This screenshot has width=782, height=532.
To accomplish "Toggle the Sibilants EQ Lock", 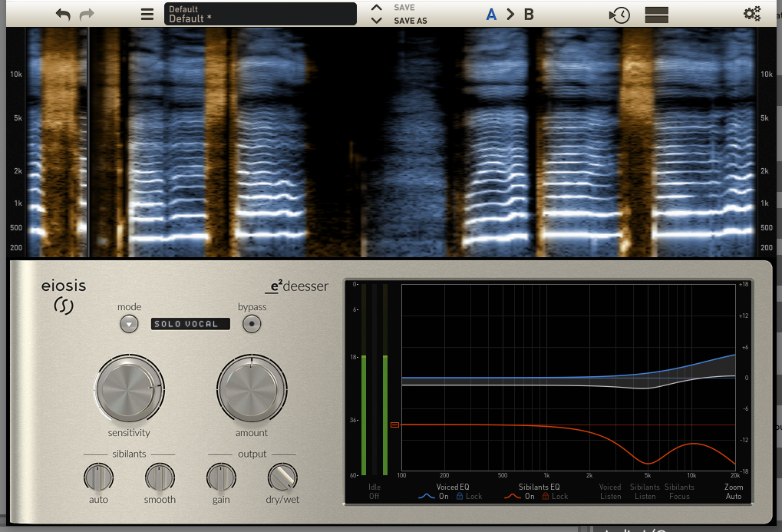I will [x=555, y=496].
